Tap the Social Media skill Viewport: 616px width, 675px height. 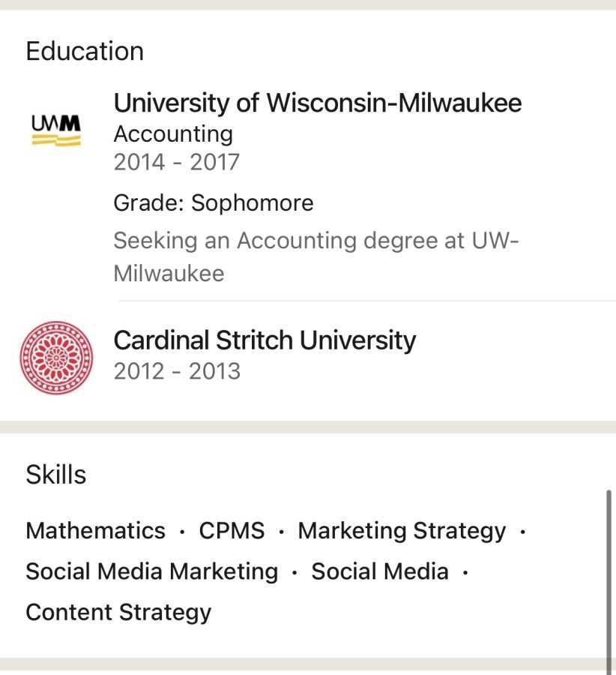(x=380, y=571)
